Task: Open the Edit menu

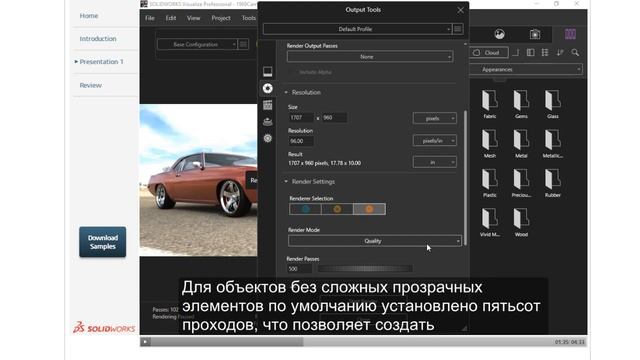Action: click(x=171, y=18)
